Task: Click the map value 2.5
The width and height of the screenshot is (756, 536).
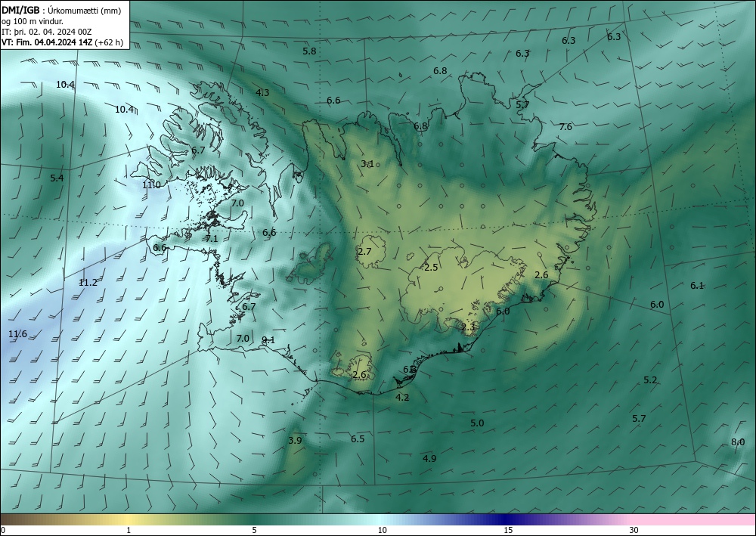Action: tap(431, 268)
